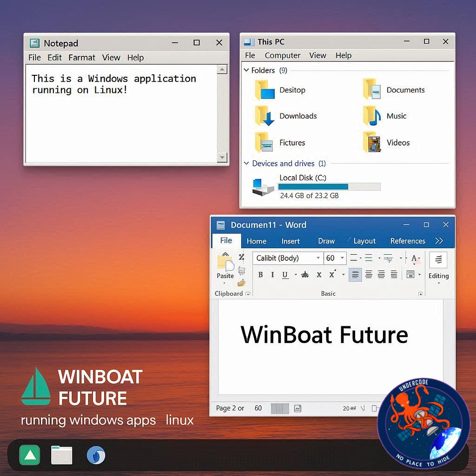Click the '20##' zoom value in Word
476x476 pixels.
349,409
